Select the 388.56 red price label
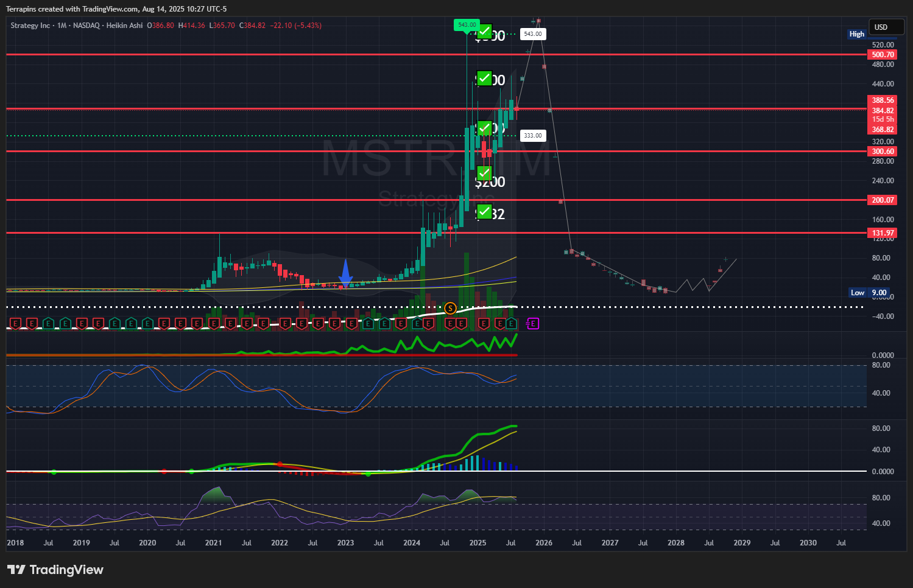This screenshot has width=913, height=588. click(x=883, y=100)
